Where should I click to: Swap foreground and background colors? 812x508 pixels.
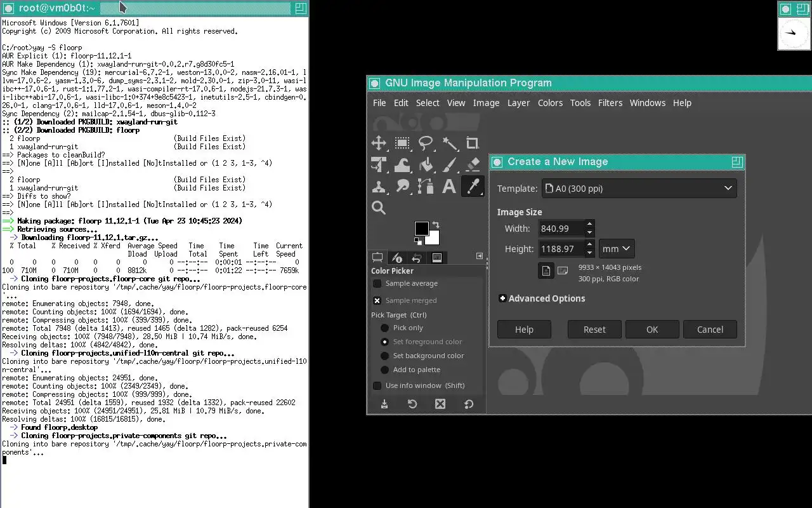coord(436,225)
